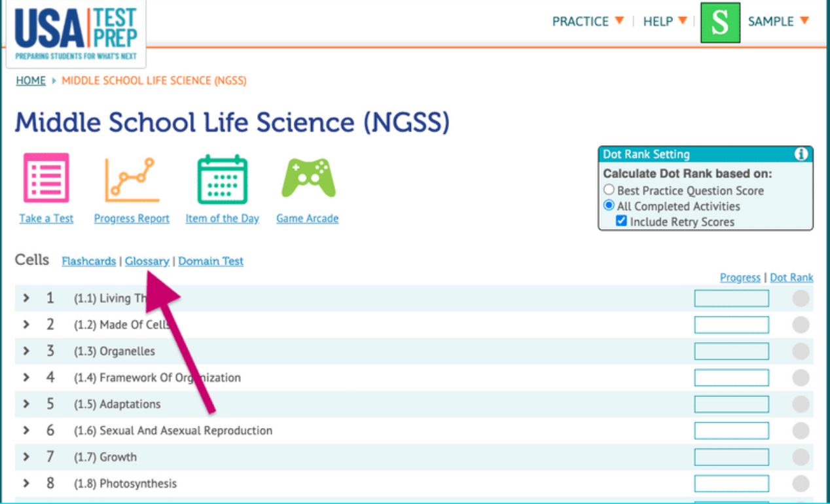Click the Item of the Day calendar icon
The image size is (830, 504).
pyautogui.click(x=222, y=179)
